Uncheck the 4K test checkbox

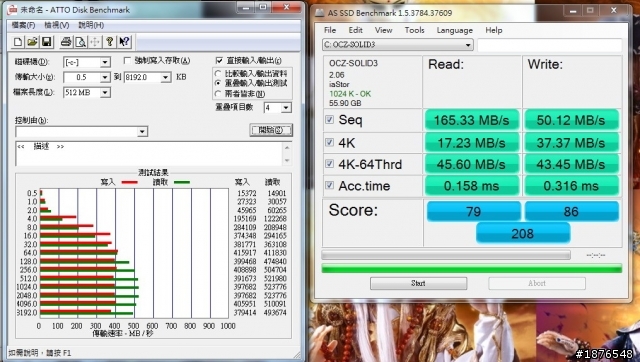[x=329, y=142]
